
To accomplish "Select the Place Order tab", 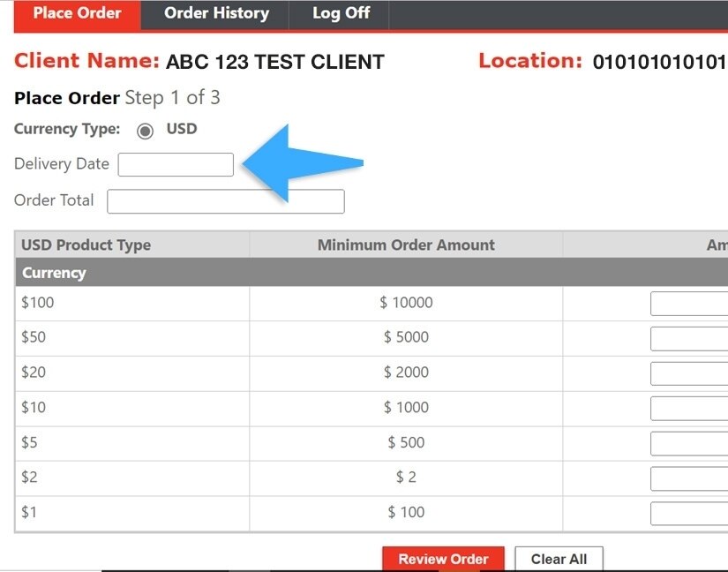I will click(x=77, y=13).
